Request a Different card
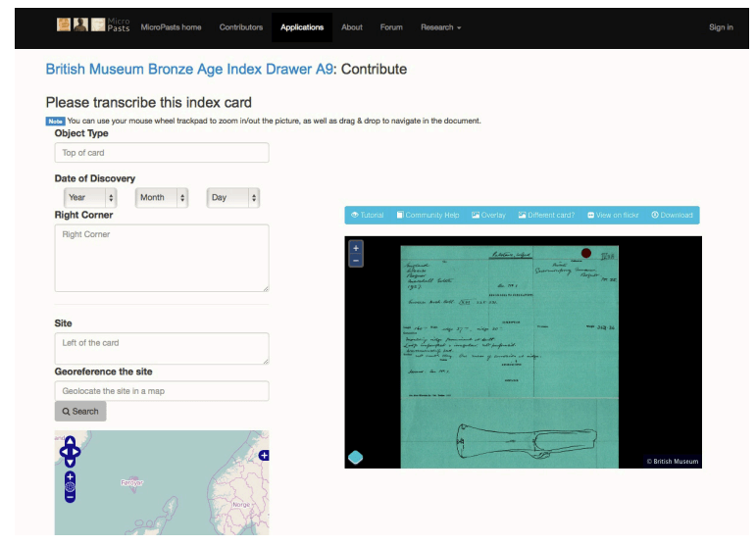756x545 pixels. pyautogui.click(x=546, y=215)
